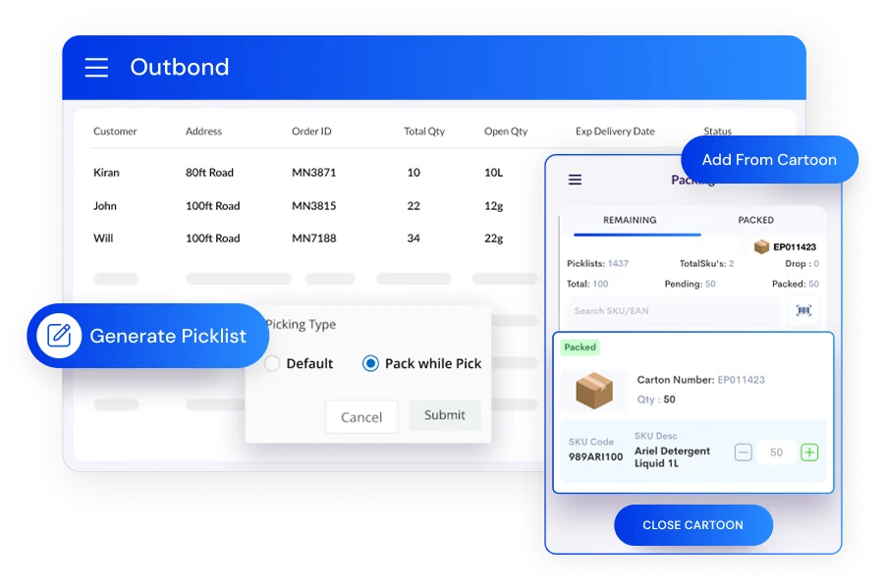This screenshot has height=588, width=886.
Task: Click the Close Cartoon button
Action: (x=692, y=525)
